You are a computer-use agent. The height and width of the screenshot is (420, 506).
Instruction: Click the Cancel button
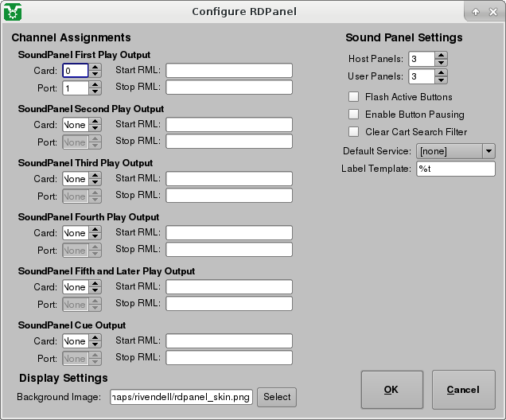(x=463, y=390)
